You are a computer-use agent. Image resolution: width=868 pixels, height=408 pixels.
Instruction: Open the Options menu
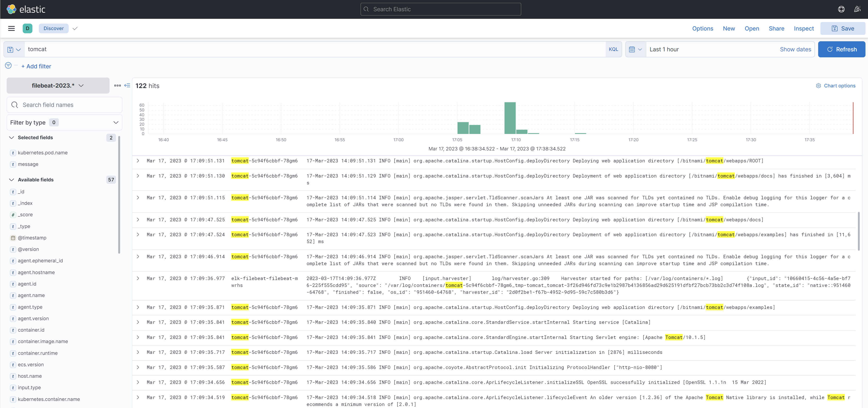(x=703, y=28)
